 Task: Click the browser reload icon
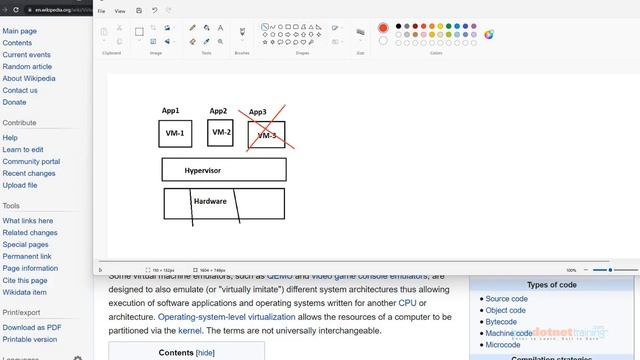tap(16, 9)
